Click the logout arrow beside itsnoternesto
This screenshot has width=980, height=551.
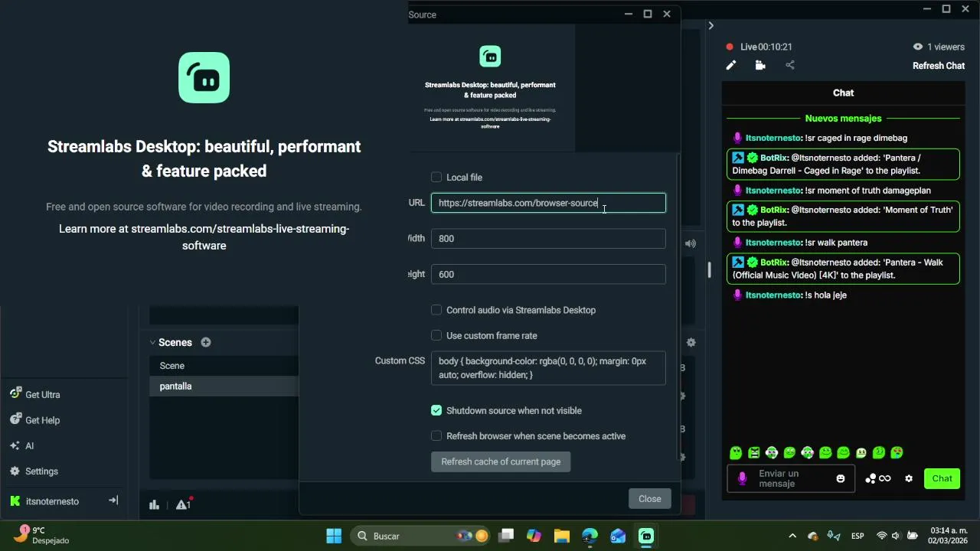pos(113,500)
